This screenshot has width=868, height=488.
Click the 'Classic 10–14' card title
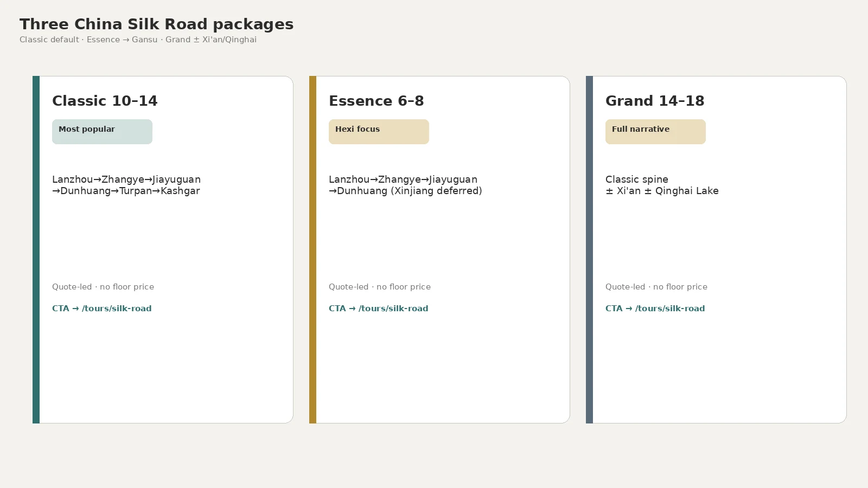[105, 101]
